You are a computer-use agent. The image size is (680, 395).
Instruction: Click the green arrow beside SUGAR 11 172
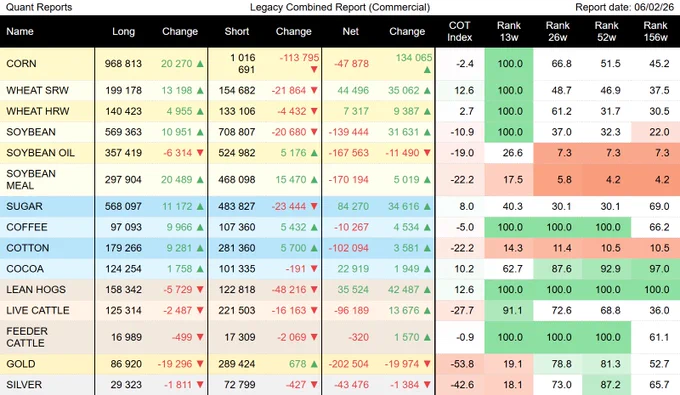tap(200, 206)
